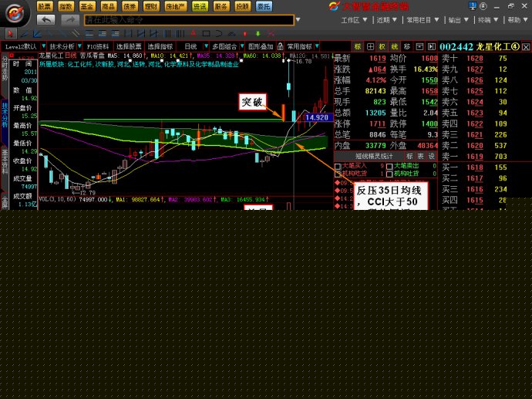Viewport: 532px width, 399px height.
Task: Click the skip-to-end arrow icon
Action: (x=431, y=46)
